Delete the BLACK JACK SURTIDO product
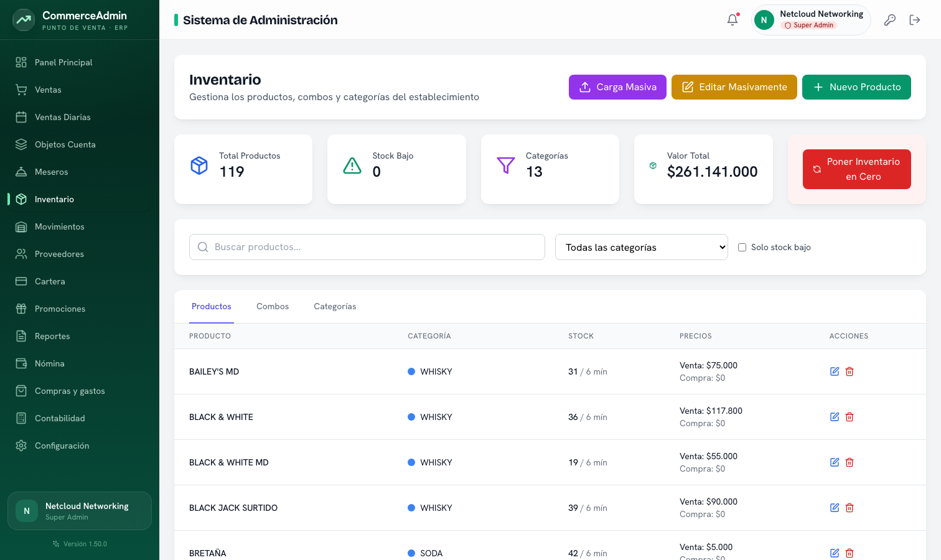Screen dimensions: 941x560 [850, 508]
